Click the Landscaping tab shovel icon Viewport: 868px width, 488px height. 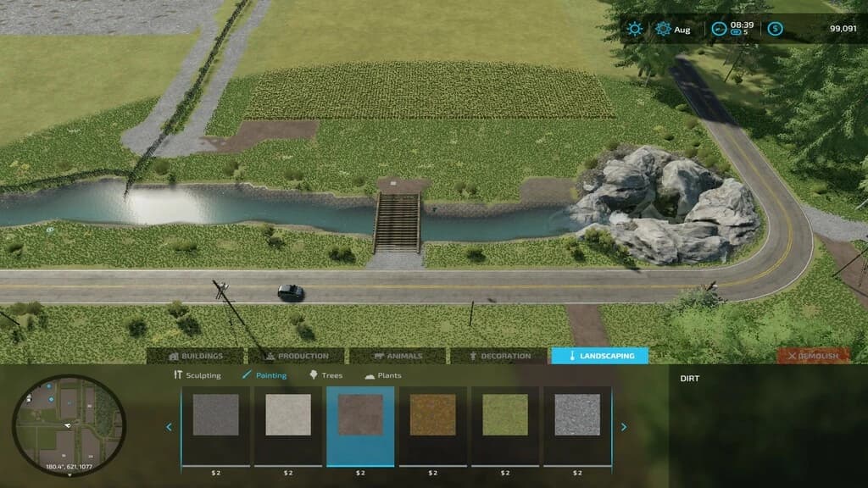pos(572,357)
